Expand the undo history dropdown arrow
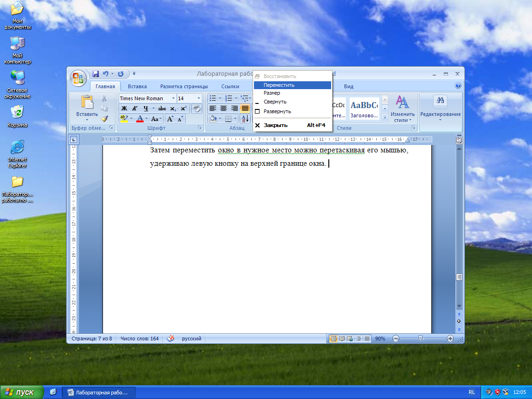This screenshot has width=532, height=399. pyautogui.click(x=112, y=73)
